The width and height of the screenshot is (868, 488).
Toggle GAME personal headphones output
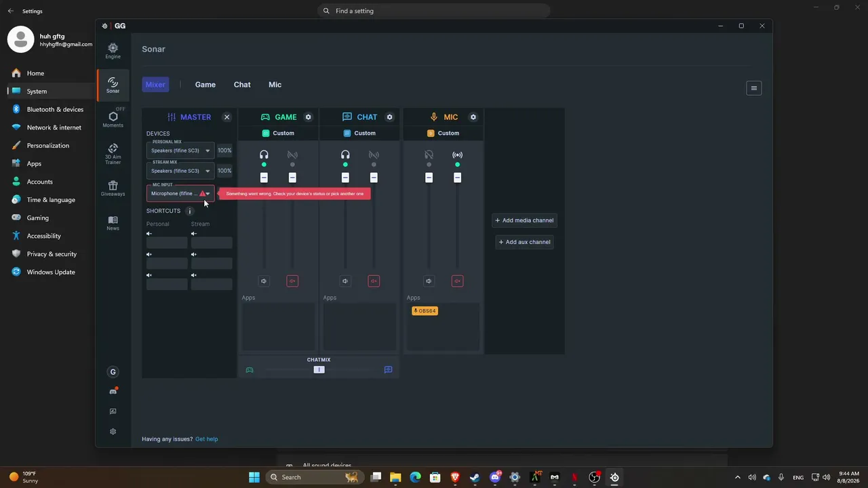pyautogui.click(x=264, y=155)
